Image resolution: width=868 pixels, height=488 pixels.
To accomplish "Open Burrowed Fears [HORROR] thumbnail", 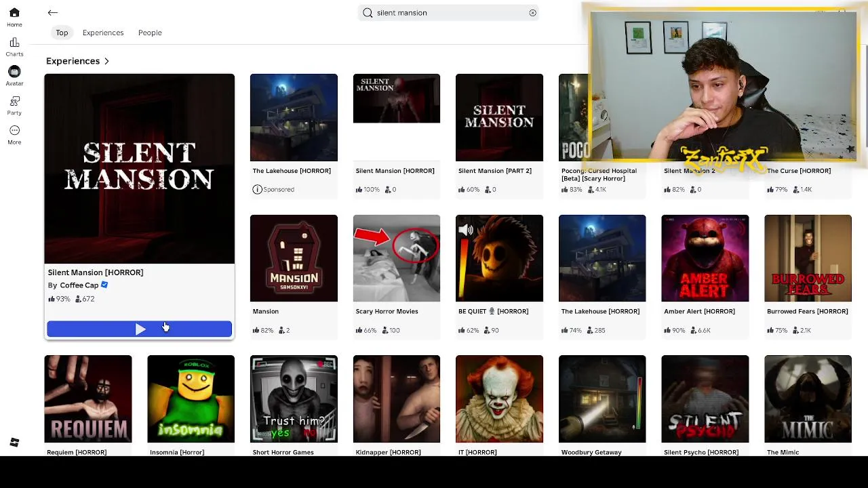I will [x=808, y=258].
